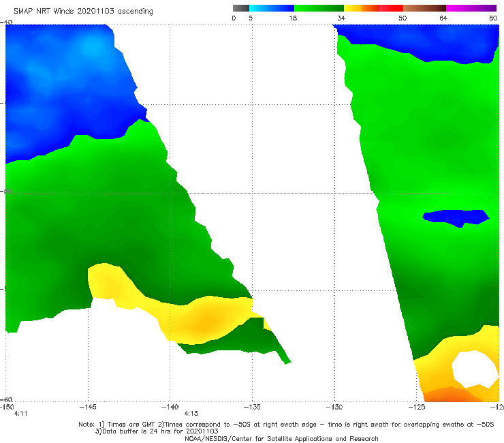Viewport: 504px width, 443px height.
Task: Click the title 'SMAP NRT Winds 20201103 ascending'
Action: 83,12
